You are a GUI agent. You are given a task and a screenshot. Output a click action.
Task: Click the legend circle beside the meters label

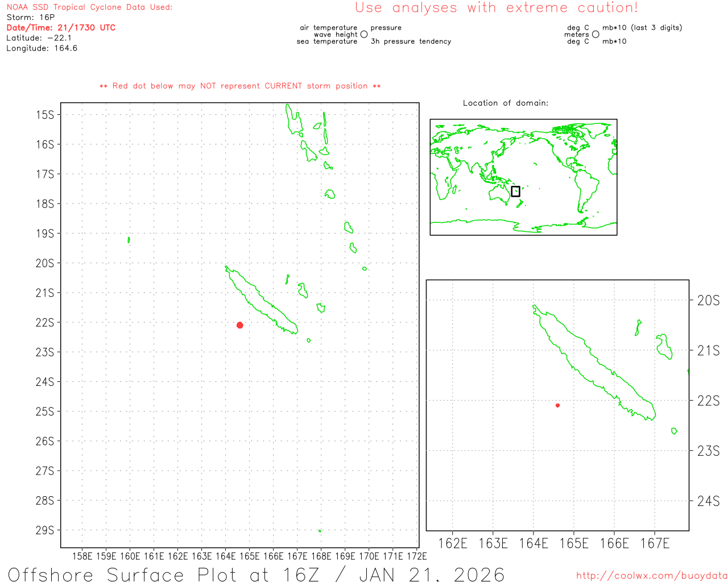595,35
